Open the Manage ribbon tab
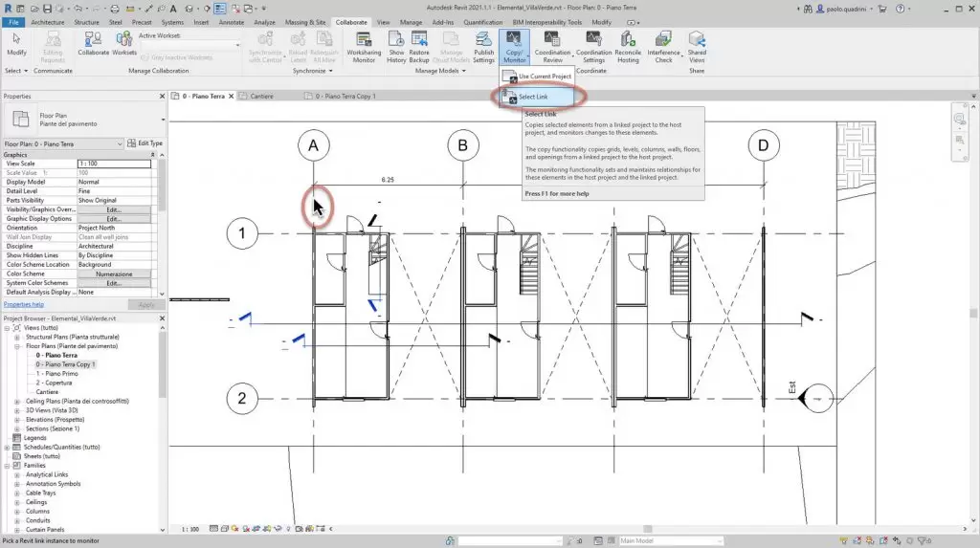Viewport: 980px width, 548px height. pyautogui.click(x=411, y=21)
